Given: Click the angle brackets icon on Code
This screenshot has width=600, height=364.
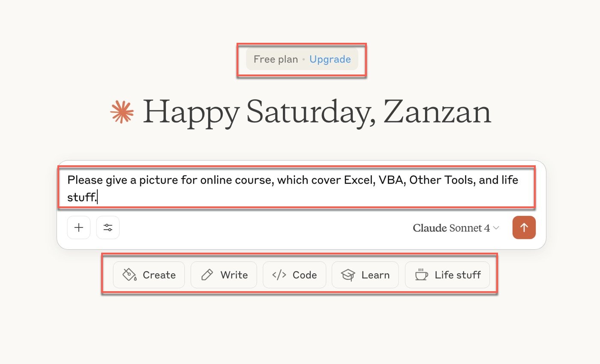Looking at the screenshot, I should pyautogui.click(x=279, y=274).
